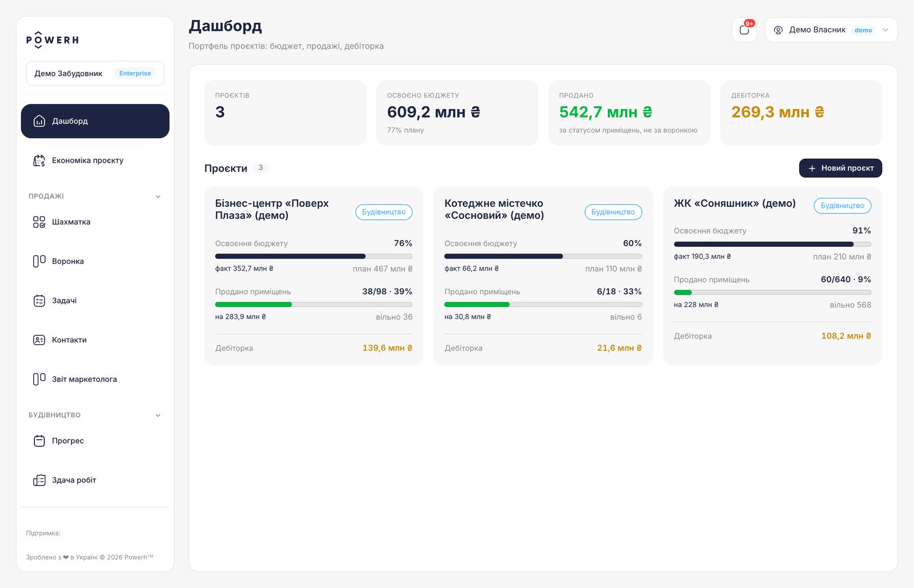Collapse the БУДІВНИЦТВО section chevron
Viewport: 914px width, 588px height.
158,415
